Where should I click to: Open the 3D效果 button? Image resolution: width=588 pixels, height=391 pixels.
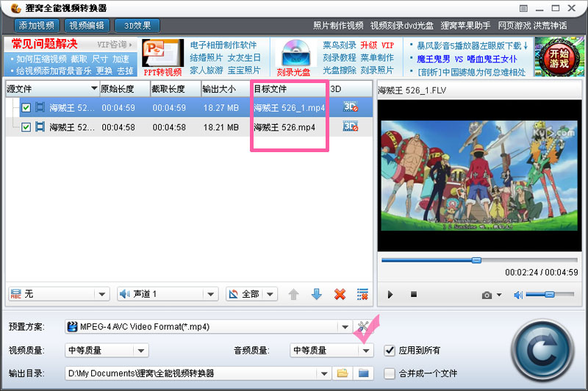click(137, 26)
